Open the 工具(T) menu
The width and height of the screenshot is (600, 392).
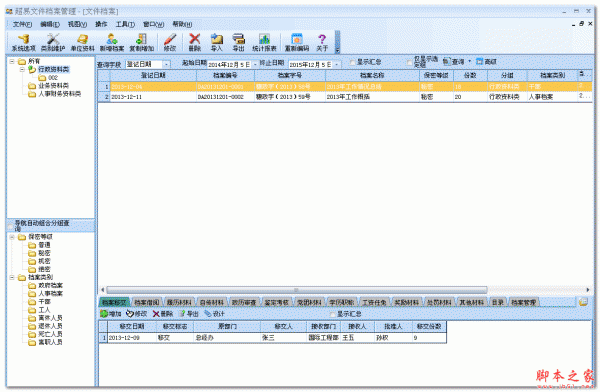pos(125,24)
